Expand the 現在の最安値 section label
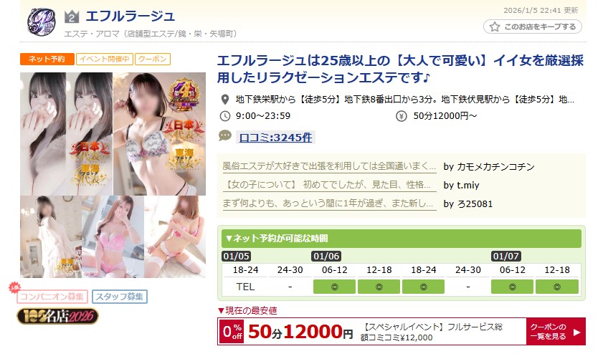This screenshot has height=364, width=603. [247, 310]
